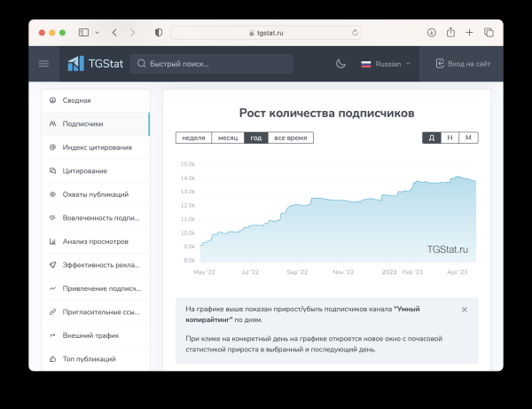The height and width of the screenshot is (409, 532).
Task: Click the link icon for "Пригласительные ссылки"
Action: click(53, 311)
